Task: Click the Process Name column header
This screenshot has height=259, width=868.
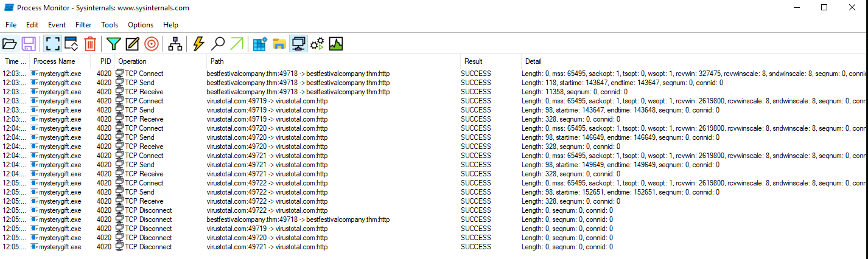Action: pyautogui.click(x=54, y=61)
